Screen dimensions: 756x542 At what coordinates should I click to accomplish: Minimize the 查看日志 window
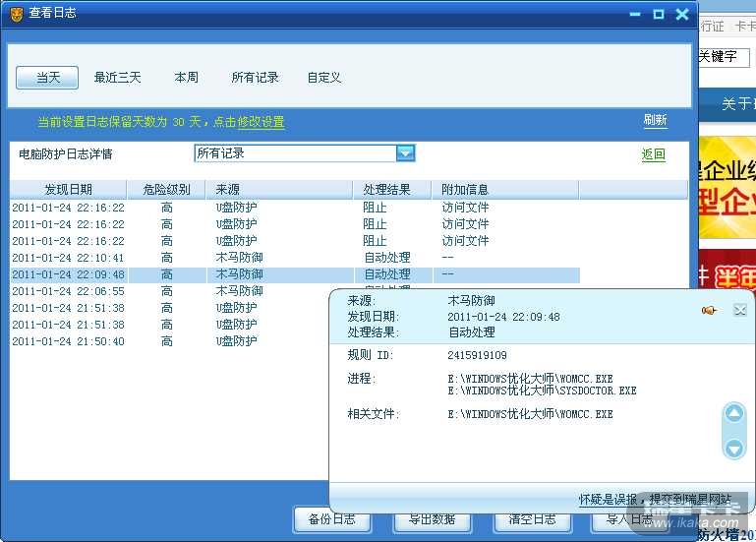[x=635, y=15]
